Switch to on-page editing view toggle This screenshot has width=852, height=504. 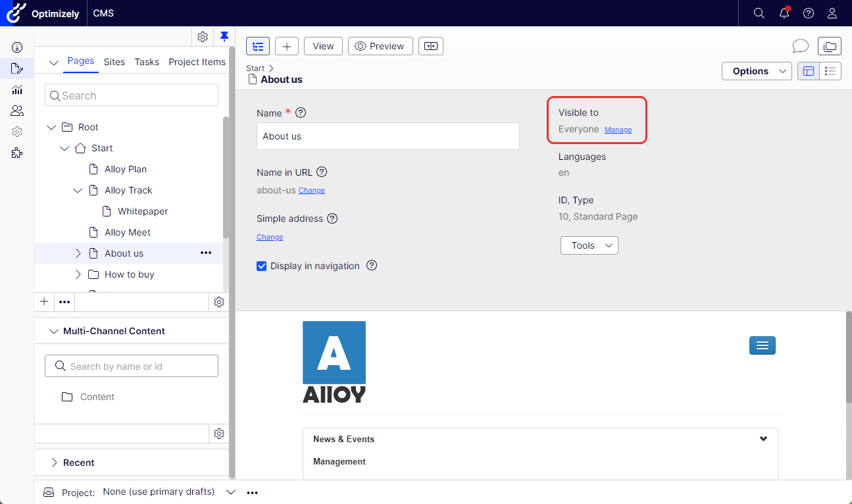tap(809, 71)
